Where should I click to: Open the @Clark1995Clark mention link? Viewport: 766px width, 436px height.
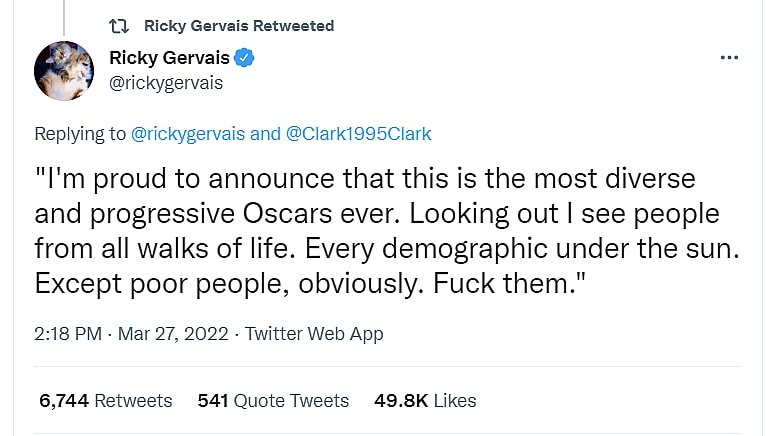[x=359, y=134]
